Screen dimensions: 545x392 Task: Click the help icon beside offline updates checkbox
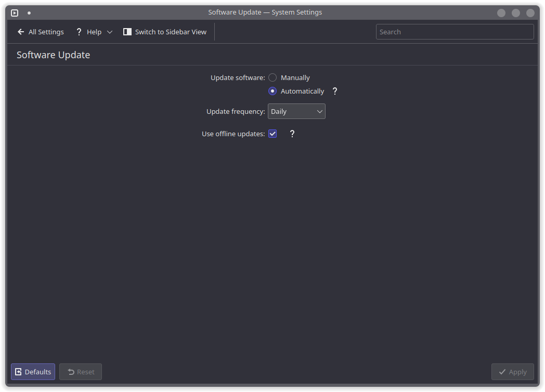point(292,134)
